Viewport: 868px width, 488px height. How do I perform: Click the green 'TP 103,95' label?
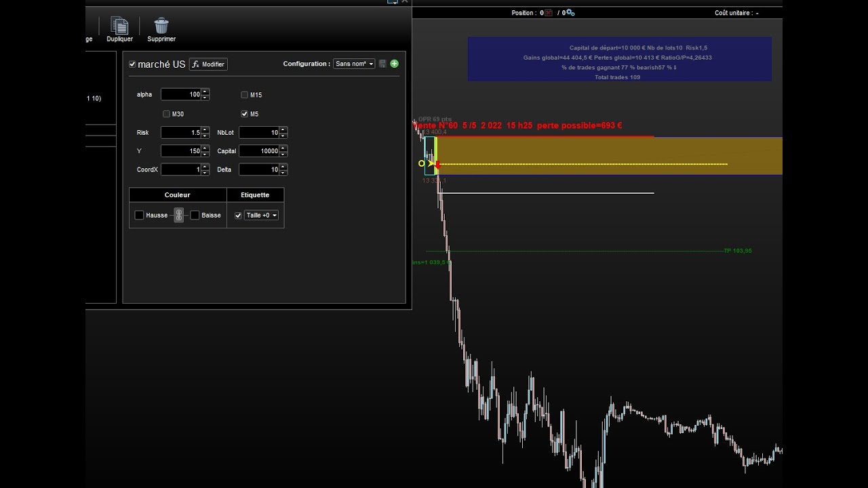pyautogui.click(x=738, y=251)
